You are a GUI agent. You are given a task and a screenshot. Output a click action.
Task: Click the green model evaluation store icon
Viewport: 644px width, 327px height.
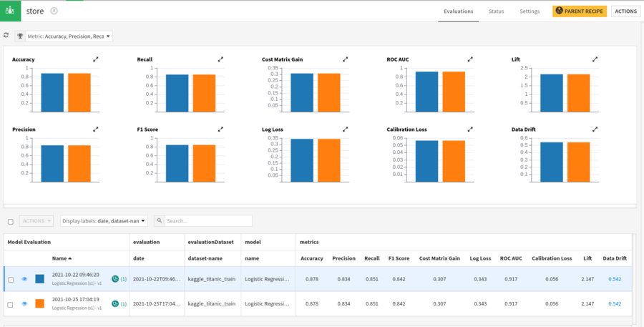click(x=10, y=11)
